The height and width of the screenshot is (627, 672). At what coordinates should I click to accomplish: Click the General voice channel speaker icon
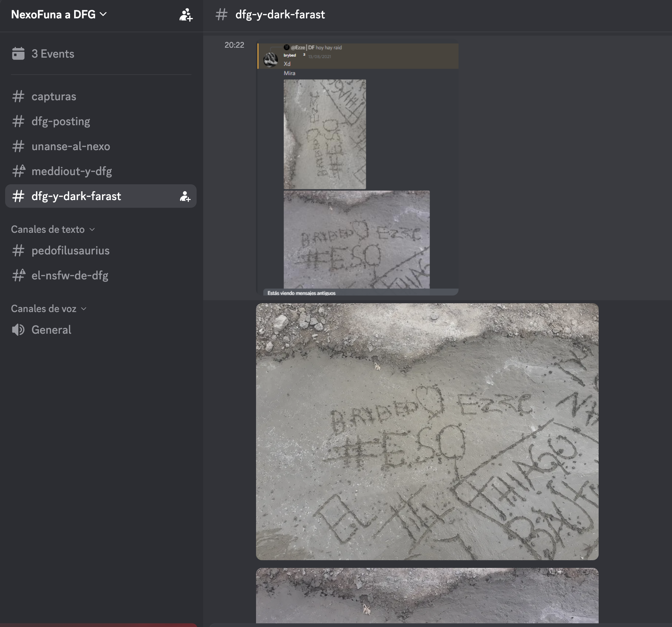(18, 330)
